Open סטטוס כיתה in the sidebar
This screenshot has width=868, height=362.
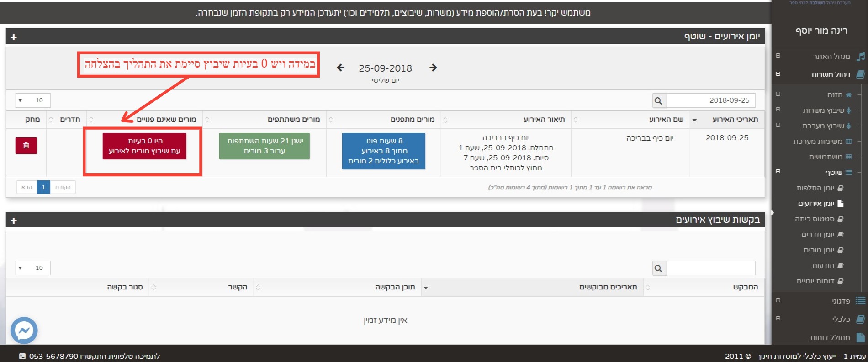(x=815, y=219)
